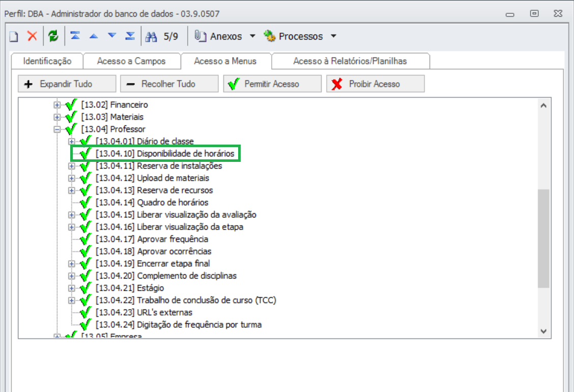Select the Acesso a Menus tab
The width and height of the screenshot is (574, 392).
pos(225,61)
